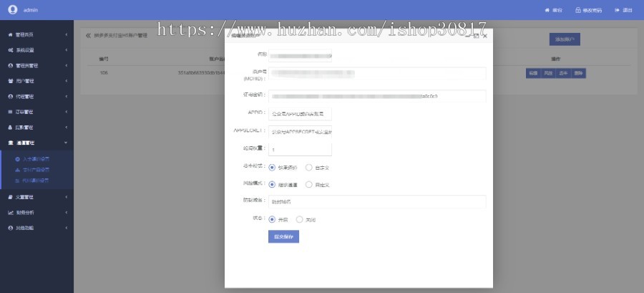This screenshot has width=644, height=293.
Task: Click 编辑 button in row 106
Action: pos(533,73)
